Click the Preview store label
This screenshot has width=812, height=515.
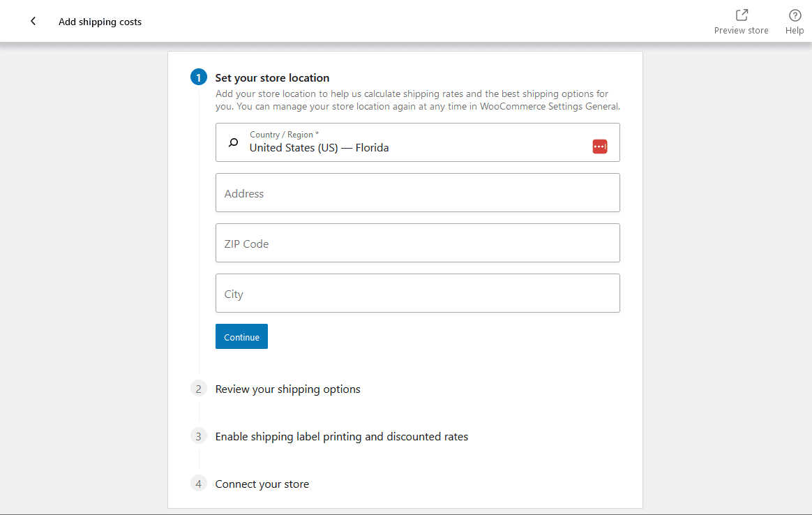[741, 31]
